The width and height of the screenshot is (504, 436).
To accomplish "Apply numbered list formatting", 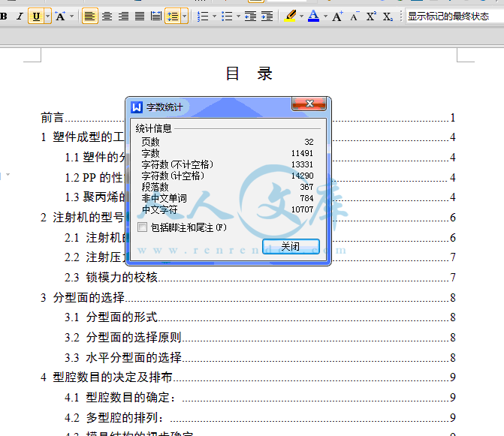I will pyautogui.click(x=203, y=16).
